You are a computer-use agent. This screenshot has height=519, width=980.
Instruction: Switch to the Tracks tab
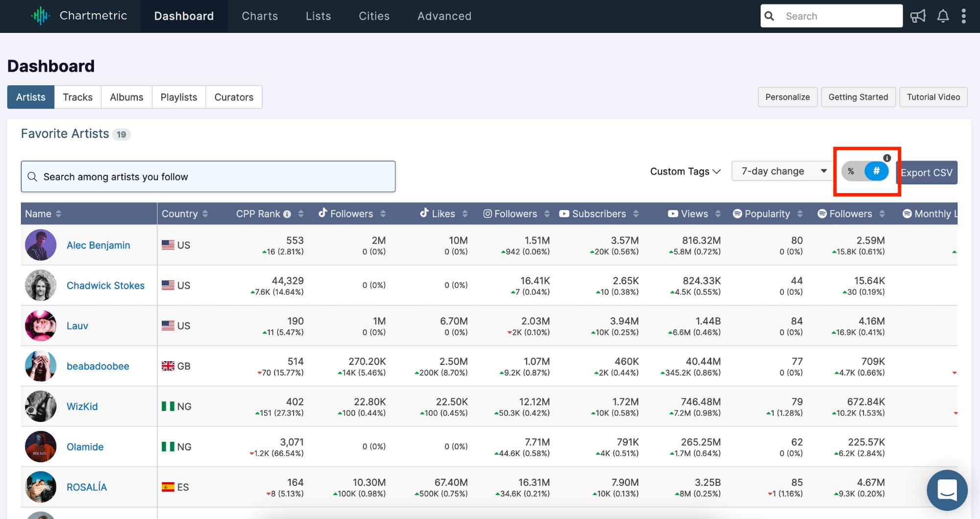(77, 97)
